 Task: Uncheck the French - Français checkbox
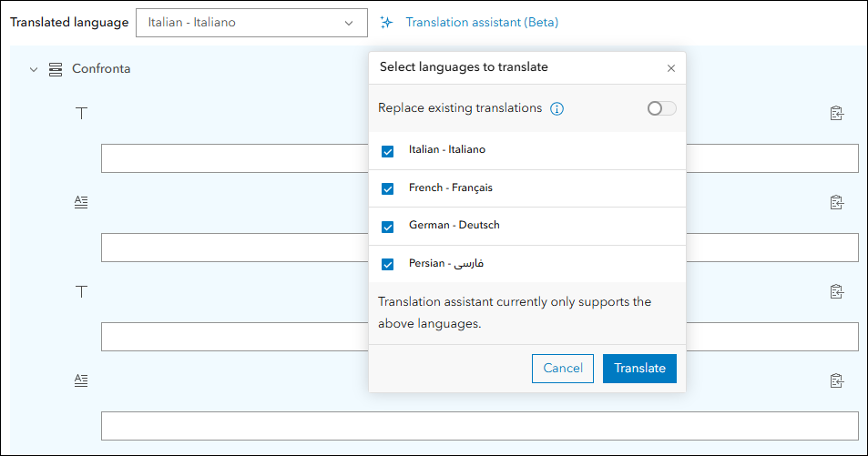pyautogui.click(x=388, y=188)
